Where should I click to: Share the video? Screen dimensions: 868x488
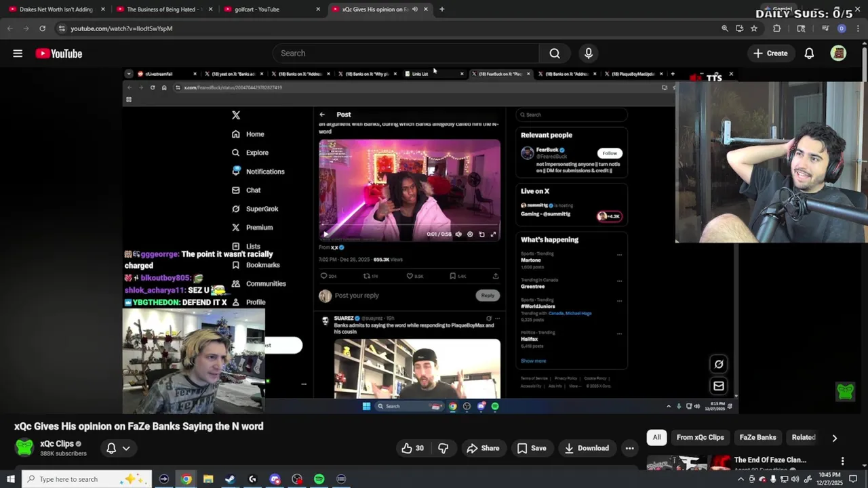click(x=483, y=448)
